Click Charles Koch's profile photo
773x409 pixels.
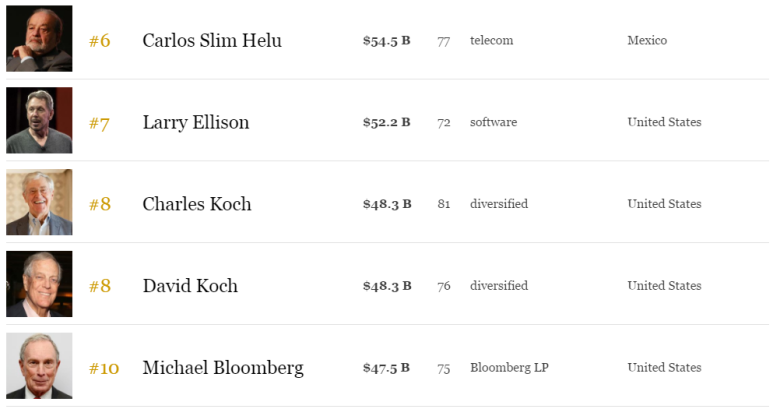point(39,203)
